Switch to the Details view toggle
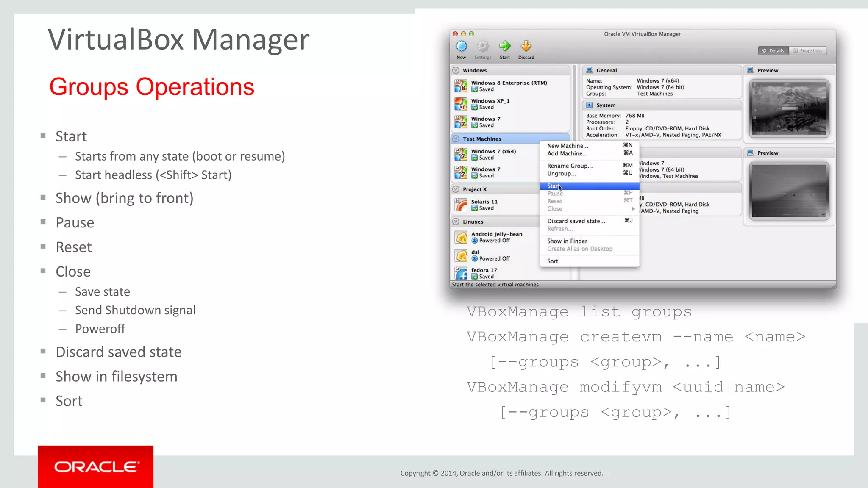Screen dimensions: 868x488 click(x=773, y=51)
